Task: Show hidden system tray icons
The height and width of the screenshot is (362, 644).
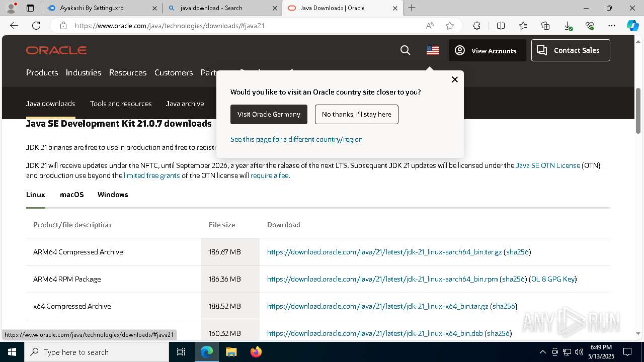Action: click(542, 352)
